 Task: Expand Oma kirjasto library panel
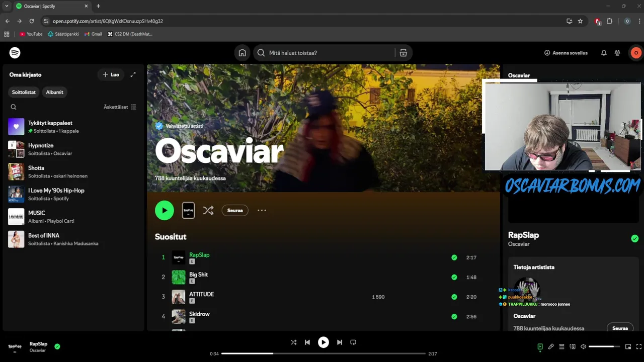tap(133, 74)
